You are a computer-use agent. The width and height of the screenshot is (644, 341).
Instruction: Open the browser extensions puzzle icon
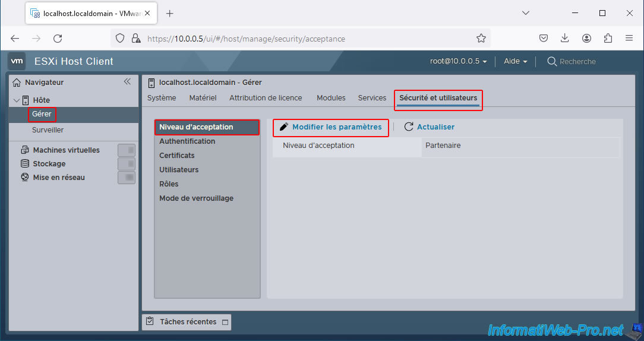[x=608, y=38]
